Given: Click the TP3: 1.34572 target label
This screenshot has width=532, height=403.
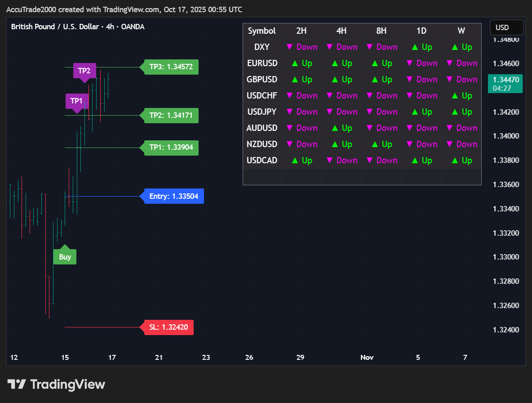Looking at the screenshot, I should click(x=171, y=67).
